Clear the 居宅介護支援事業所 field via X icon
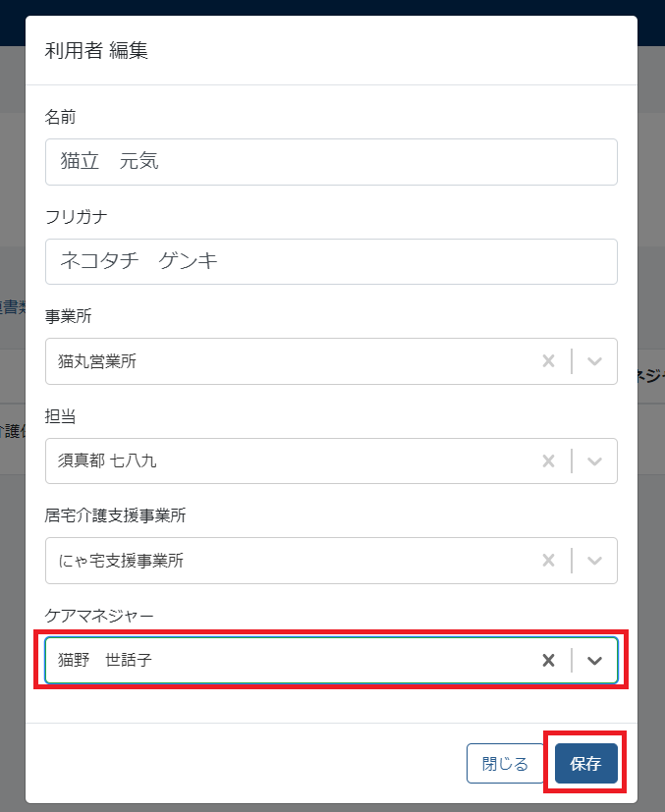665x812 pixels. point(548,561)
